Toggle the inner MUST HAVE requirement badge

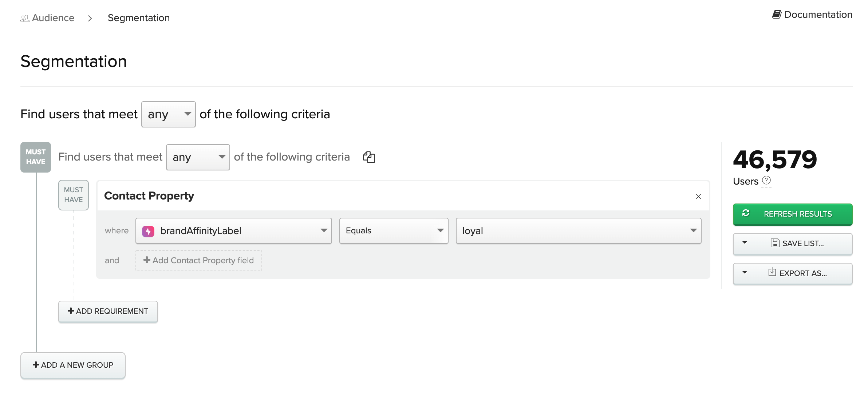[x=74, y=195]
